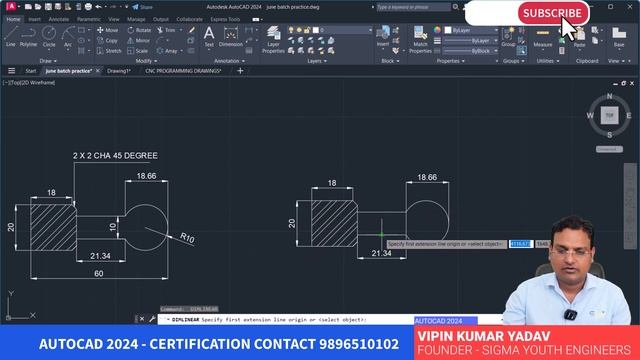Image resolution: width=640 pixels, height=360 pixels.
Task: Expand the Block panel
Action: pos(390,61)
